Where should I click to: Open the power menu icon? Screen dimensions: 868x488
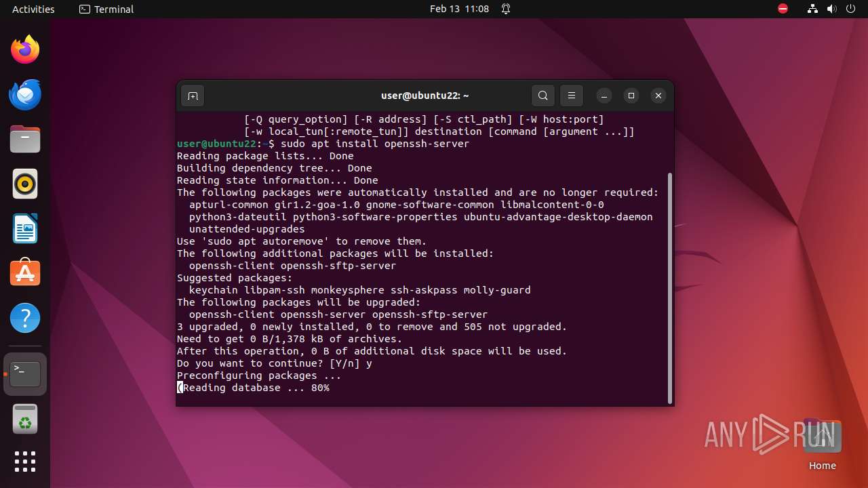(851, 9)
